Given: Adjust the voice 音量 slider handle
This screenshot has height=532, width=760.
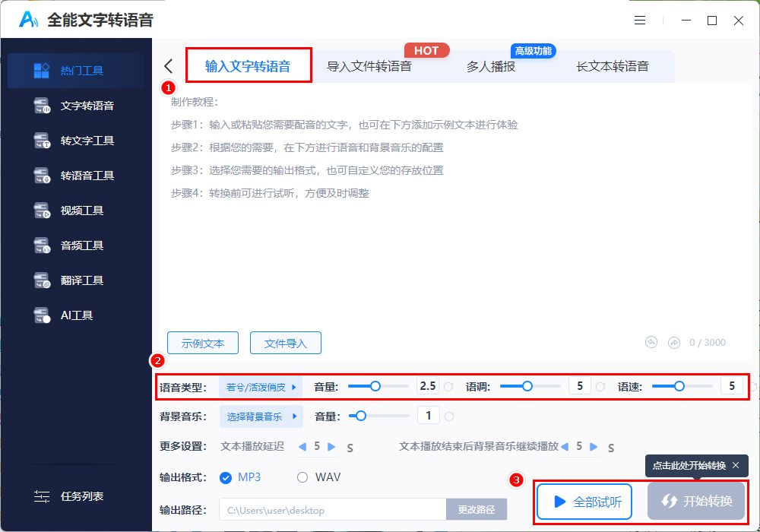Looking at the screenshot, I should click(x=375, y=386).
